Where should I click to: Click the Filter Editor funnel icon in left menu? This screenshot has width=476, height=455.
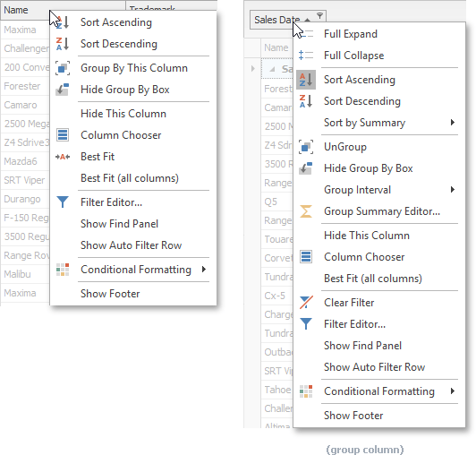pos(63,202)
